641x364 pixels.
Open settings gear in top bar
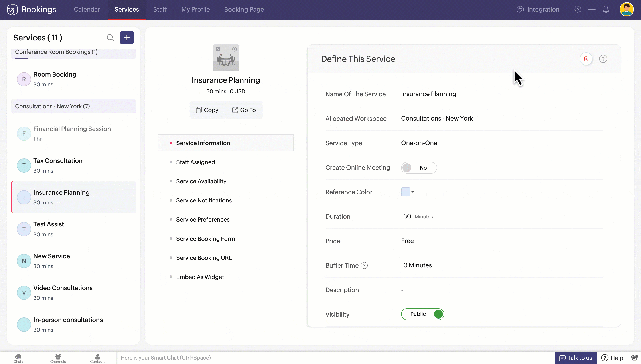click(x=578, y=10)
